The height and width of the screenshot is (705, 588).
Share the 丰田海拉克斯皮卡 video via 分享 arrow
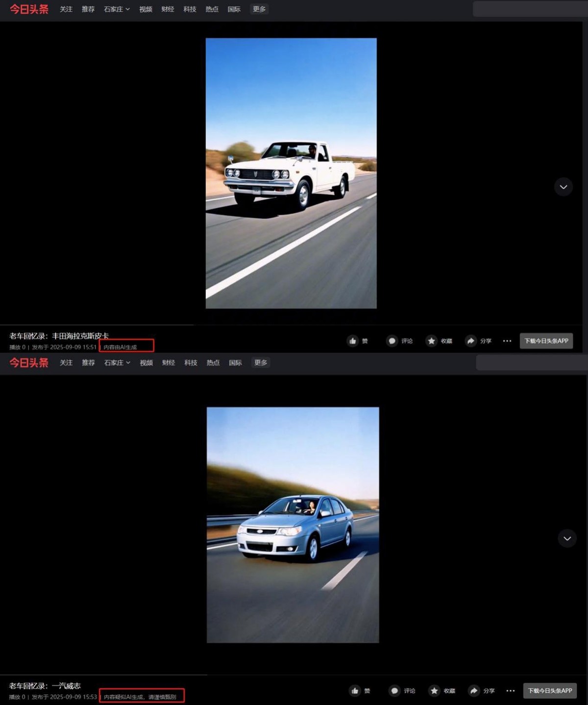tap(470, 341)
